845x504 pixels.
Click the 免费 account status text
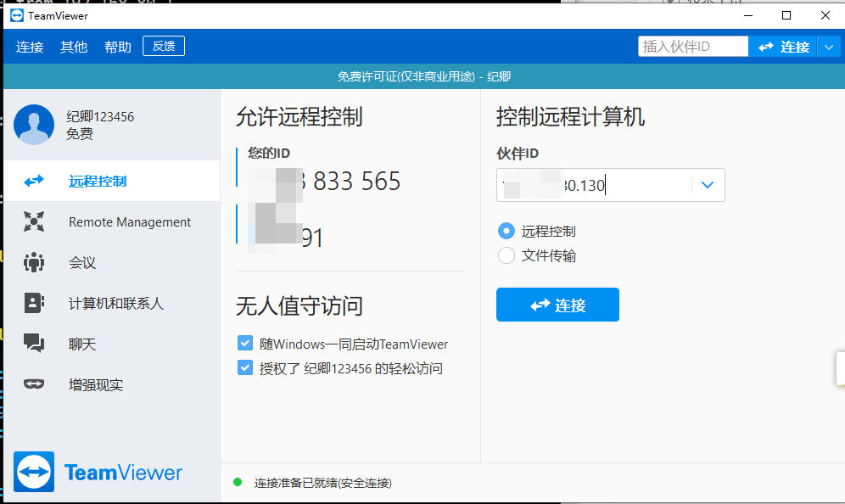coord(80,134)
